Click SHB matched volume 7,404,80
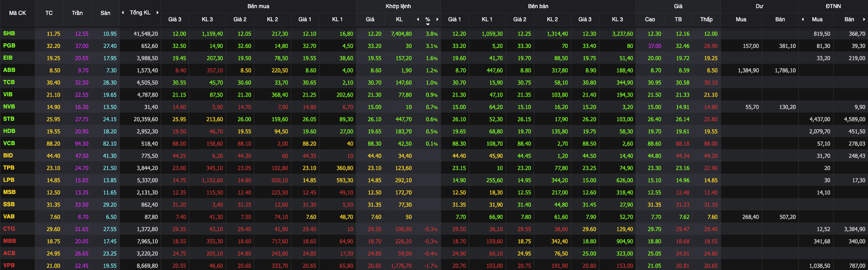Viewport: 868px width, 270px height. 401,34
